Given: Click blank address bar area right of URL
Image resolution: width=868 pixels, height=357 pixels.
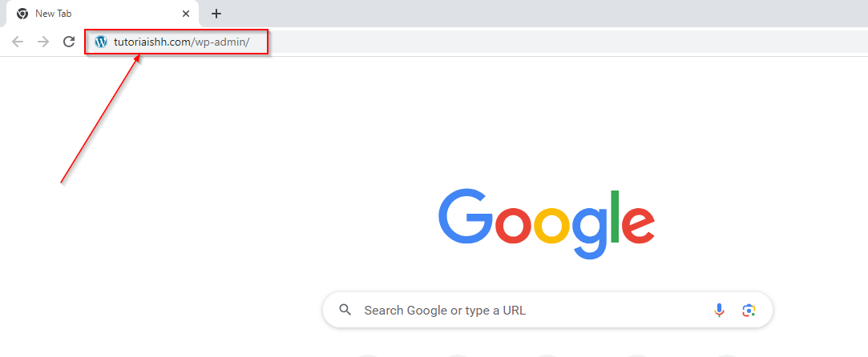Looking at the screenshot, I should [561, 42].
